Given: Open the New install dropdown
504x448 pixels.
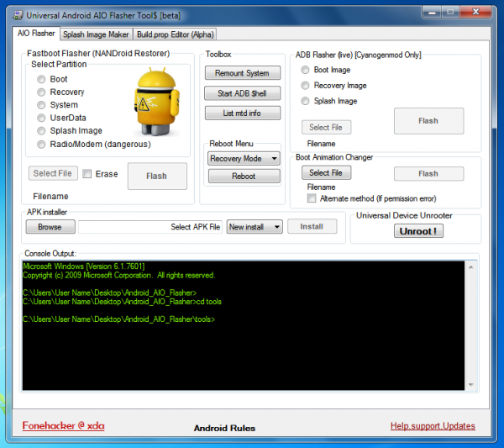Looking at the screenshot, I should 255,227.
